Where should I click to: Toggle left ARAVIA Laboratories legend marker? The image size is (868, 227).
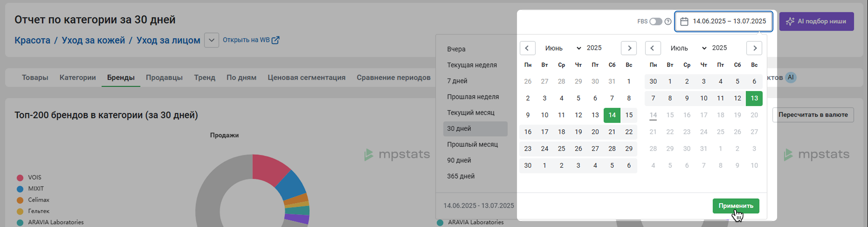coord(20,222)
